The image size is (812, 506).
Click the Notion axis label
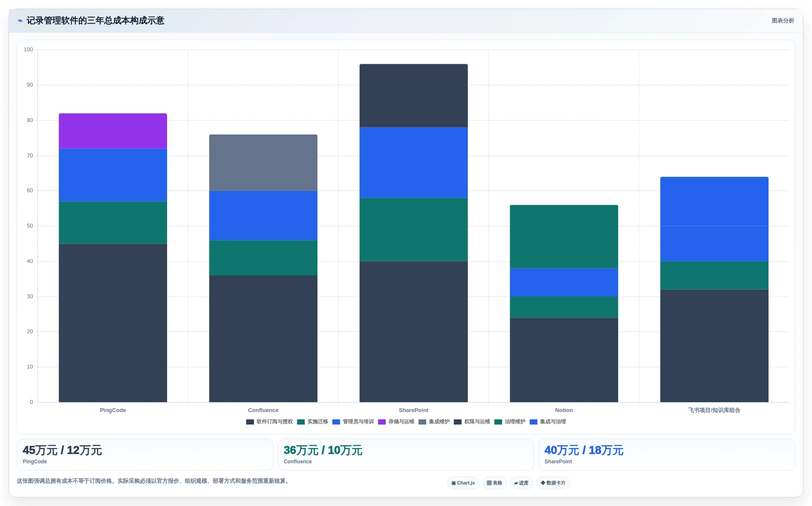click(564, 410)
